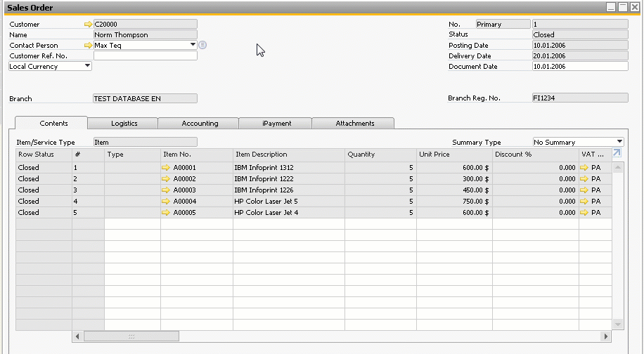Minimize the Sales Order window
644x354 pixels.
coord(611,7)
